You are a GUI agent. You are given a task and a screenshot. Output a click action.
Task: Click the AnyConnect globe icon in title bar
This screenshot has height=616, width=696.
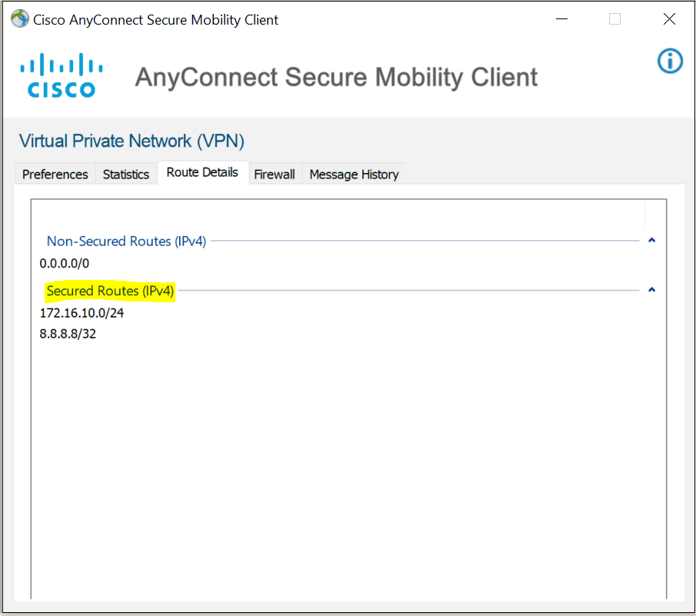20,19
